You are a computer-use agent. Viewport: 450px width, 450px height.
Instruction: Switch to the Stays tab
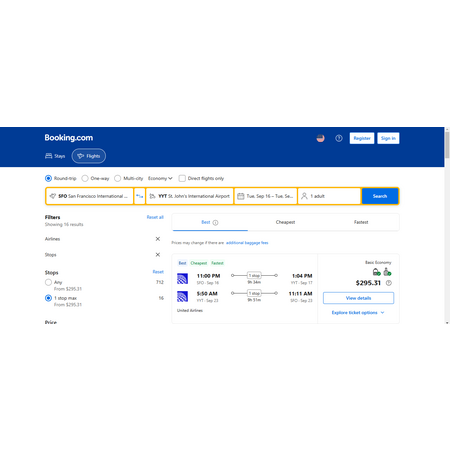[x=55, y=156]
